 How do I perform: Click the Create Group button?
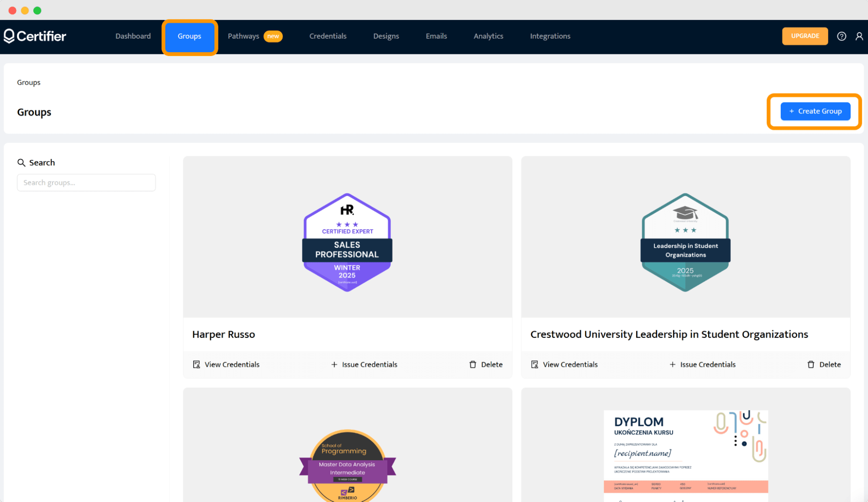click(815, 111)
